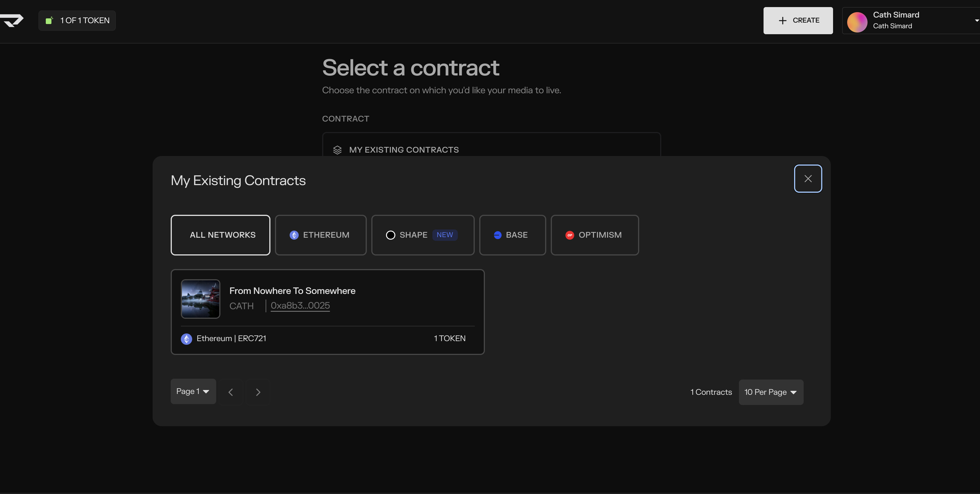980x494 pixels.
Task: Click the green 1 of 1 token icon
Action: [x=49, y=21]
